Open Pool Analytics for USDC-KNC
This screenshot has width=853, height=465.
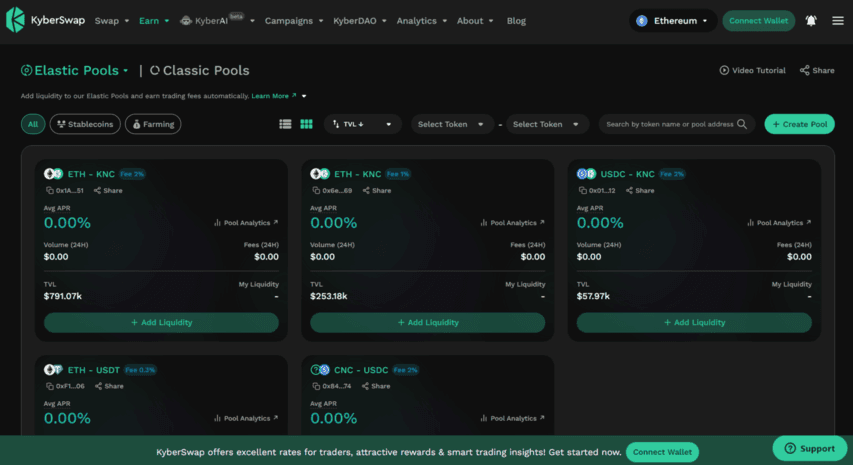(x=779, y=223)
